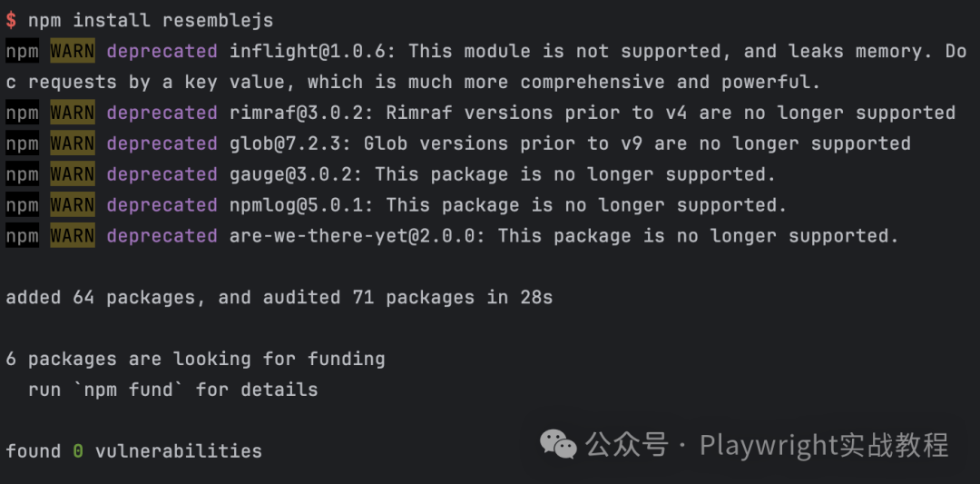Click the WeChat logo in the watermark

pos(558,443)
